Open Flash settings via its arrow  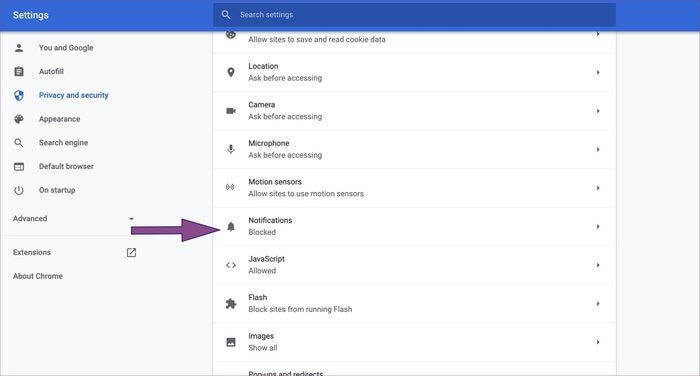click(x=598, y=304)
